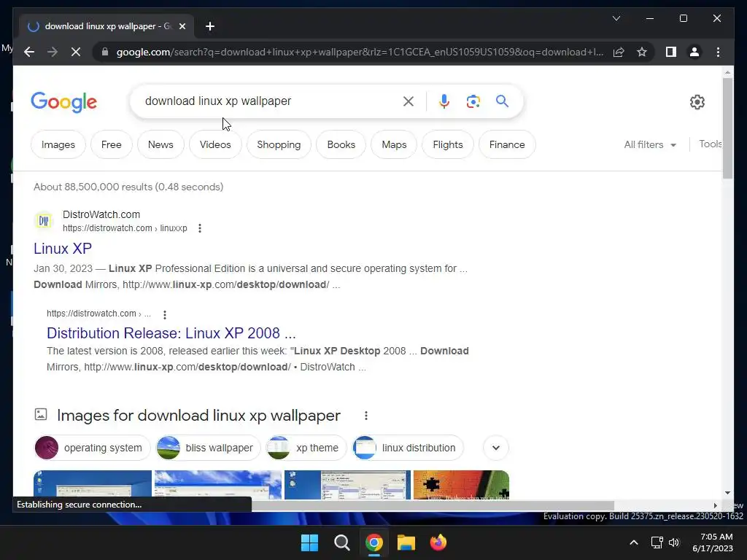Open more options for DistroWatch.com result
This screenshot has height=560, width=747.
[200, 228]
